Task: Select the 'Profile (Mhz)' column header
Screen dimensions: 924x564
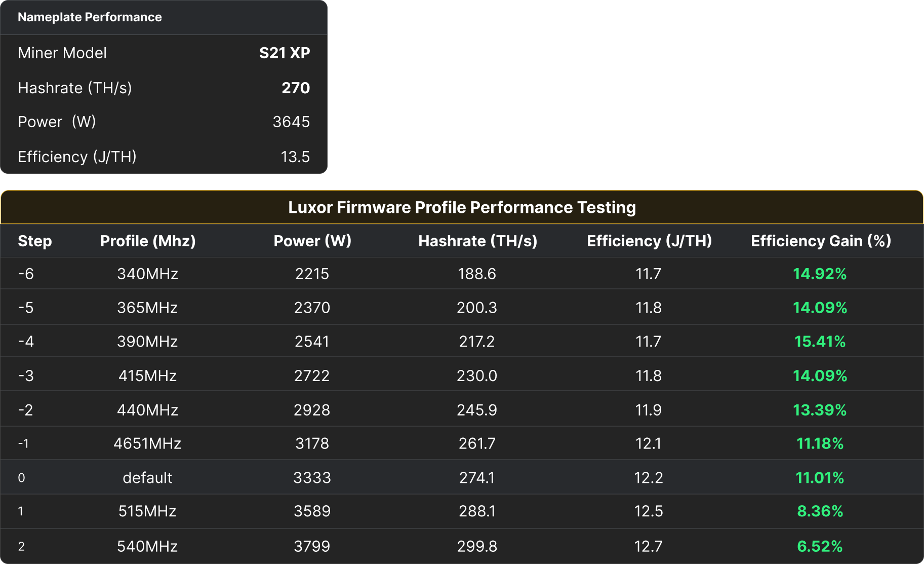Action: [x=148, y=241]
